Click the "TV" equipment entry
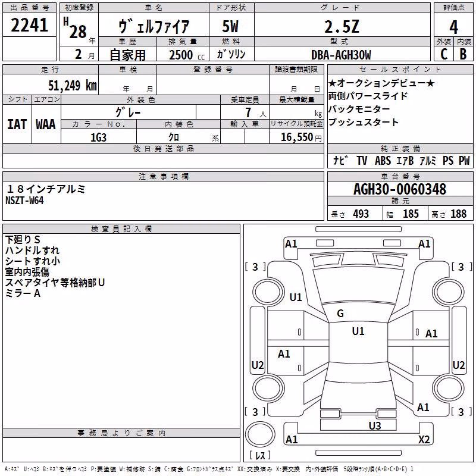This screenshot has height=476, width=476. (x=362, y=160)
